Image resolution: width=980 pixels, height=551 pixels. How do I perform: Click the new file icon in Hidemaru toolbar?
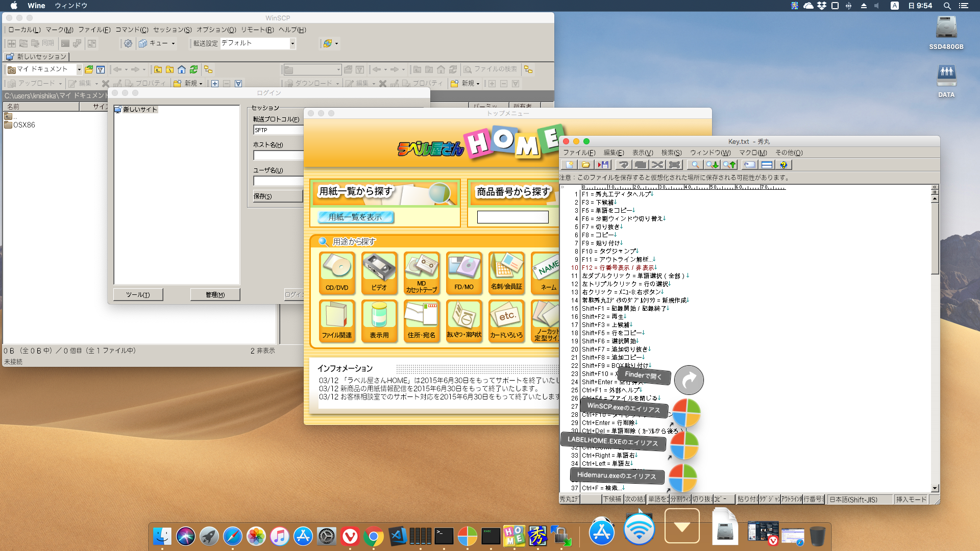pyautogui.click(x=569, y=165)
